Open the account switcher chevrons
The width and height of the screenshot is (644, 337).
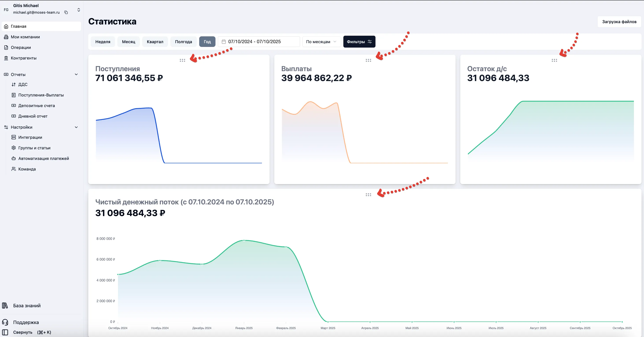pyautogui.click(x=79, y=10)
